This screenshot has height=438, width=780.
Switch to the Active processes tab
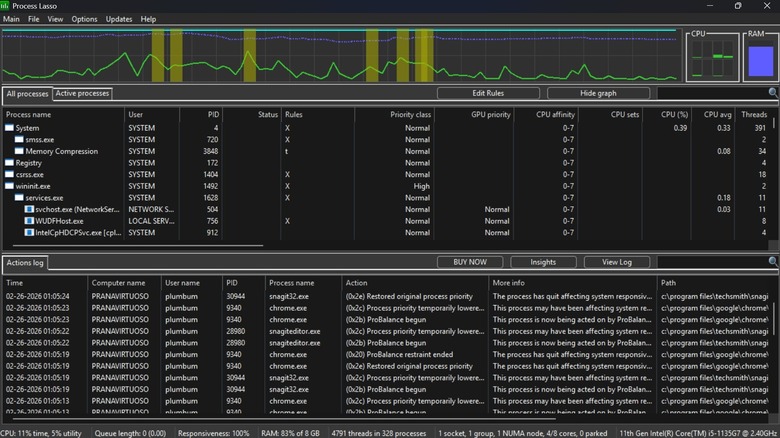(82, 93)
